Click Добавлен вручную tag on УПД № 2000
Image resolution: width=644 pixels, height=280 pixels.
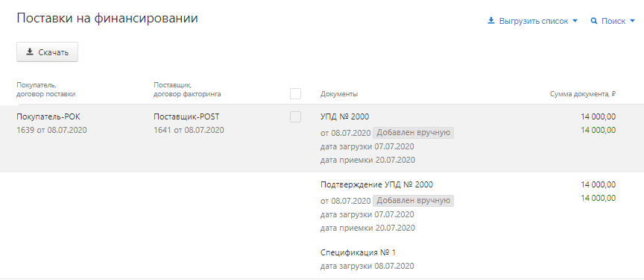[413, 133]
